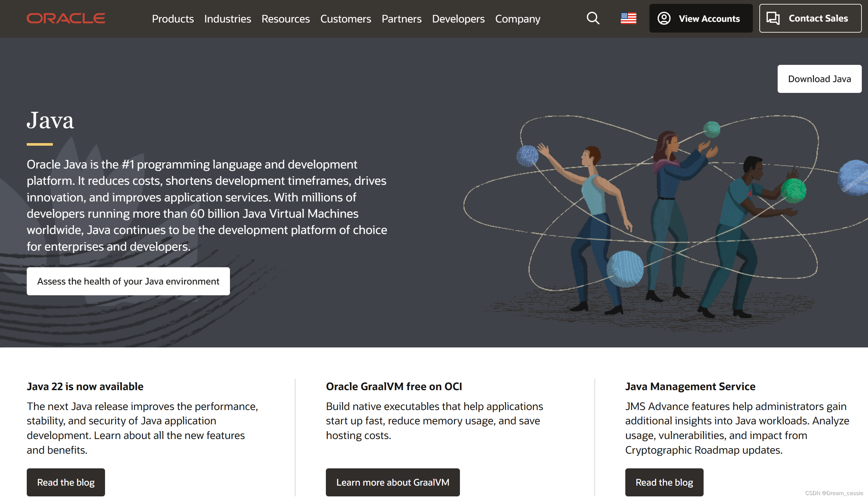This screenshot has width=868, height=499.
Task: Click the US flag country selector
Action: pyautogui.click(x=628, y=18)
